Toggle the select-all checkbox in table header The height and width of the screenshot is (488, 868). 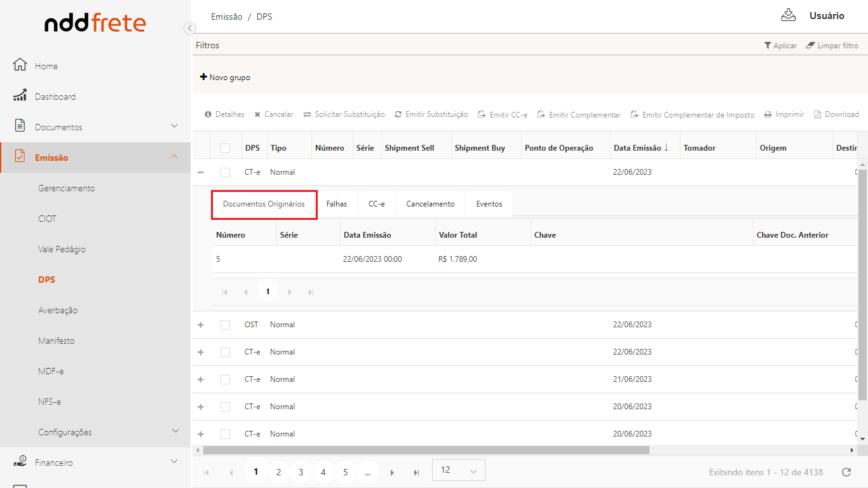[225, 148]
